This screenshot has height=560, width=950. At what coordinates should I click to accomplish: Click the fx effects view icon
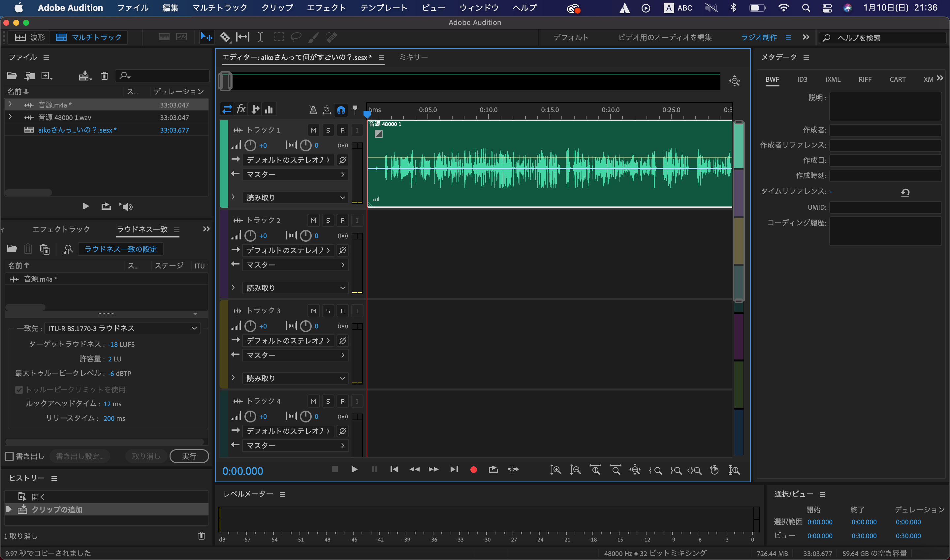click(241, 109)
